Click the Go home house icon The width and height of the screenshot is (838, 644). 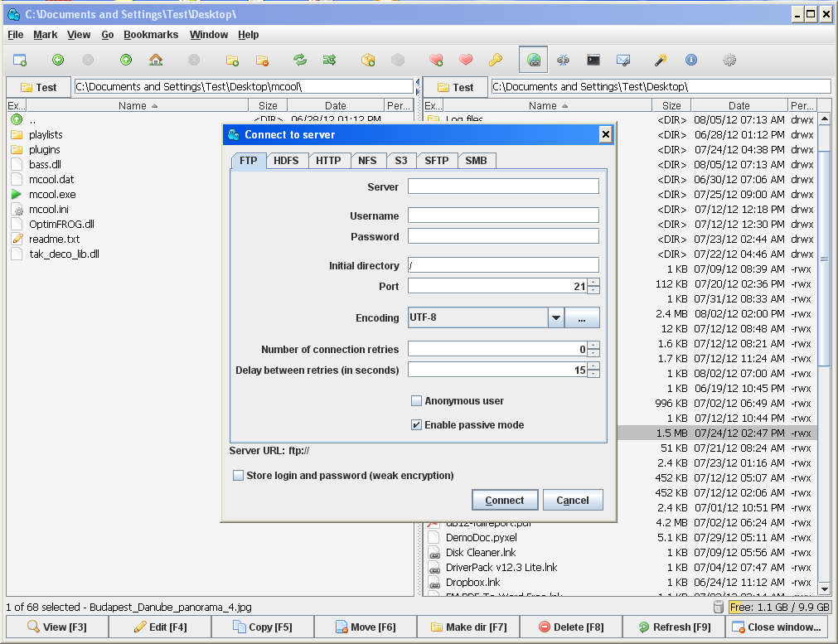tap(155, 60)
